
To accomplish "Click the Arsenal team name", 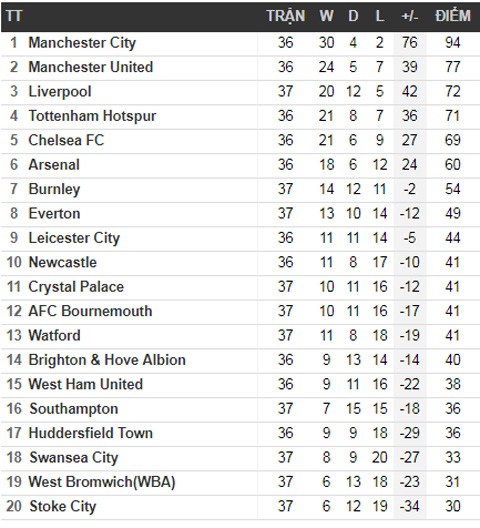I will pyautogui.click(x=54, y=165).
